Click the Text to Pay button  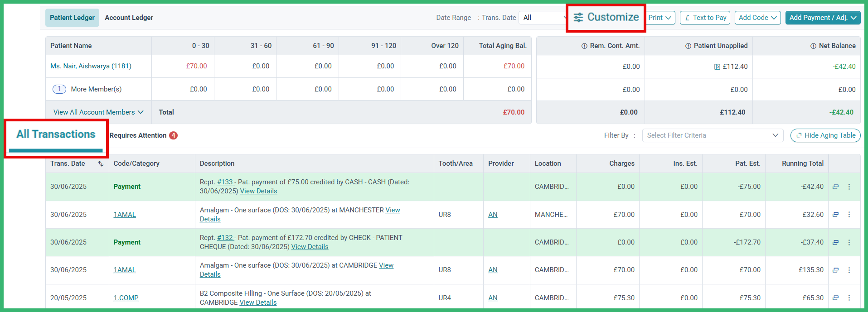(705, 18)
